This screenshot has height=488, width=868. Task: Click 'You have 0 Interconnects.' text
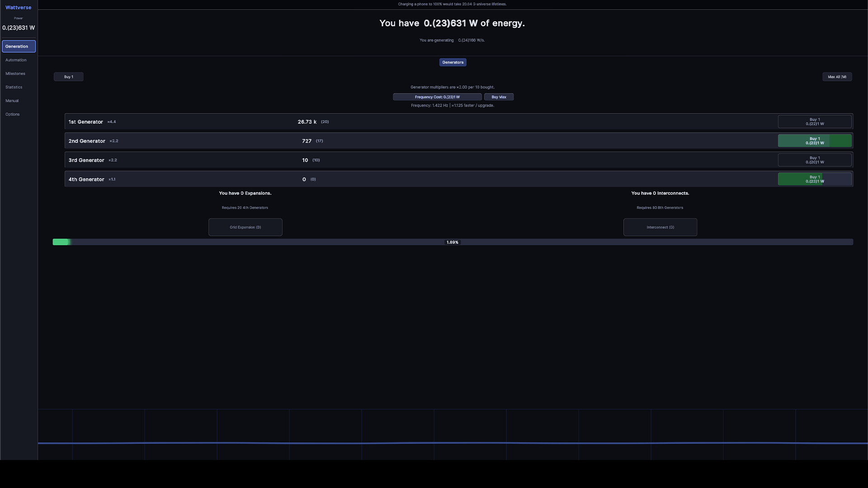tap(660, 193)
